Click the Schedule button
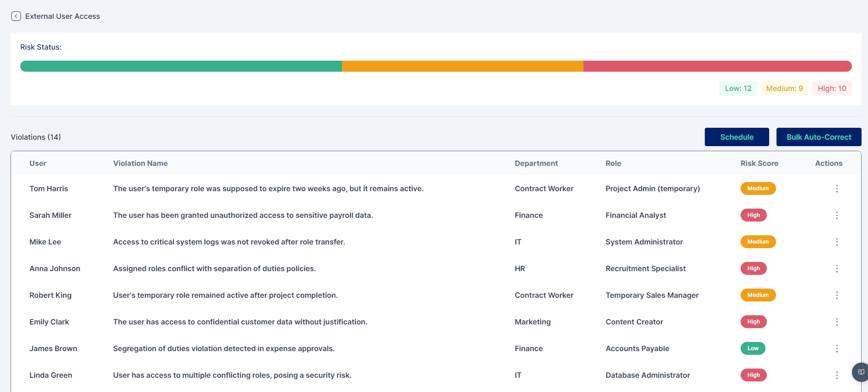This screenshot has width=868, height=392. [x=737, y=137]
